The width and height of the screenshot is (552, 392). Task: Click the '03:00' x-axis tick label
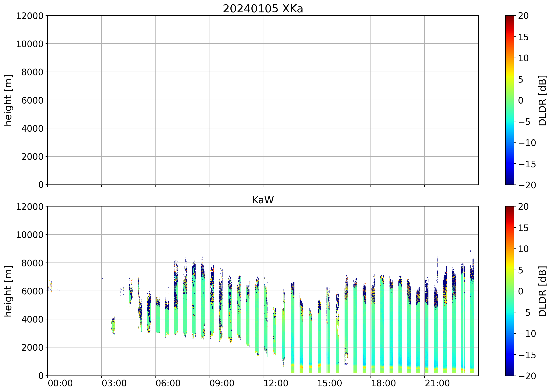point(114,383)
